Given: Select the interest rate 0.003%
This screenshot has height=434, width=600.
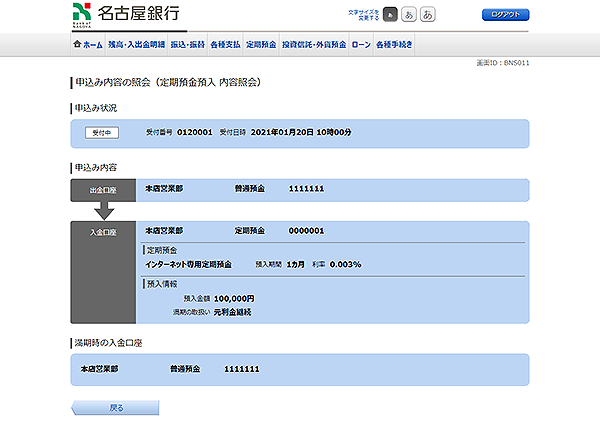Looking at the screenshot, I should (x=345, y=264).
